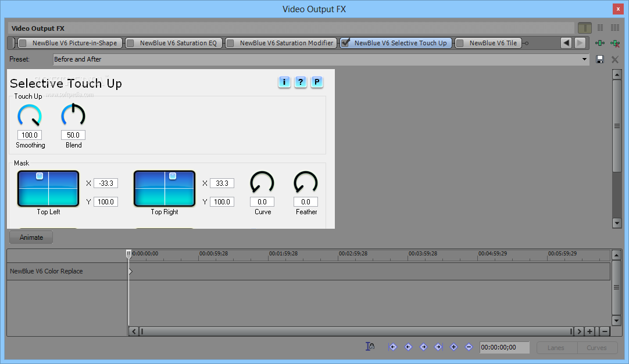Click the Top Left Y field 100.0
This screenshot has width=629, height=364.
point(106,202)
